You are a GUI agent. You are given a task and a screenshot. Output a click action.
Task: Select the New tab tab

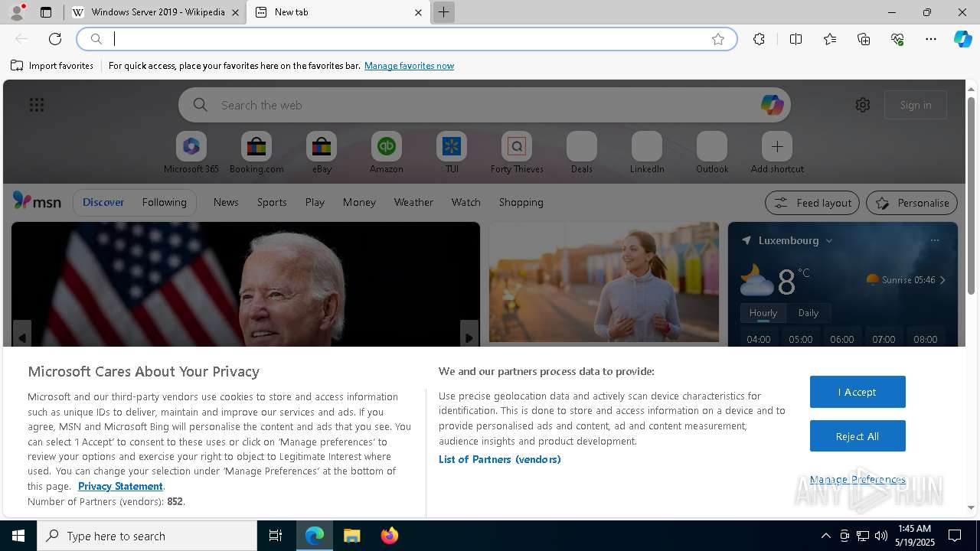click(338, 12)
